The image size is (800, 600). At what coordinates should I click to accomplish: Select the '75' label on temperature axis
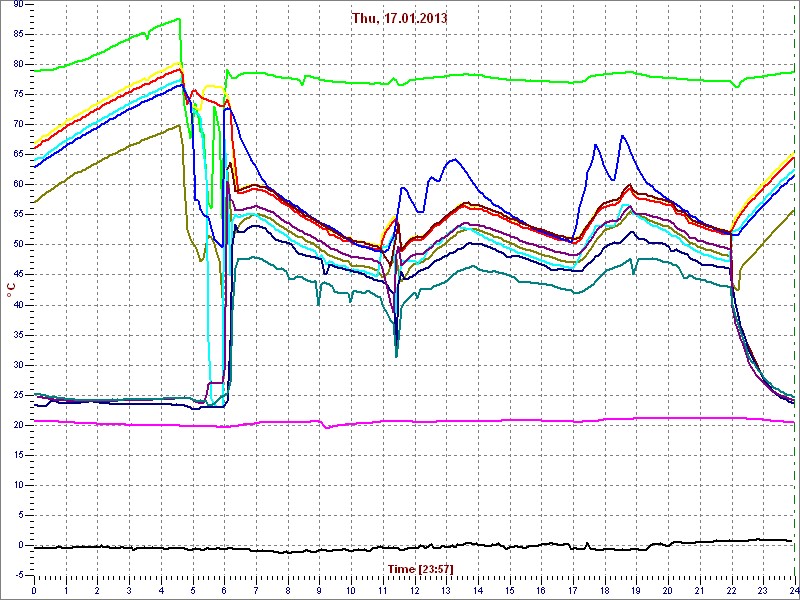pyautogui.click(x=17, y=94)
